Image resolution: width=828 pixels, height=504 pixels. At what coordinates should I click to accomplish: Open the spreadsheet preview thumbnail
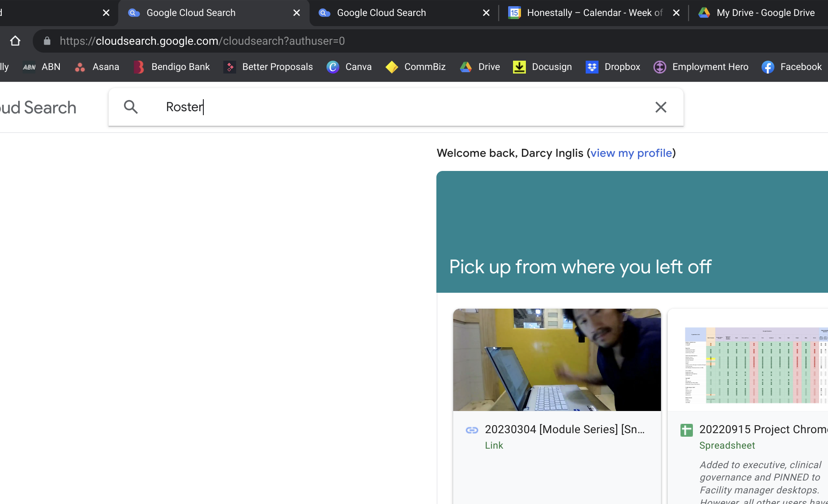(753, 364)
